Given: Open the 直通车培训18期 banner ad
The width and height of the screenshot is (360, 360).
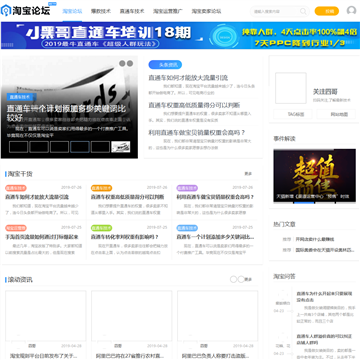Looking at the screenshot, I should coord(180,35).
